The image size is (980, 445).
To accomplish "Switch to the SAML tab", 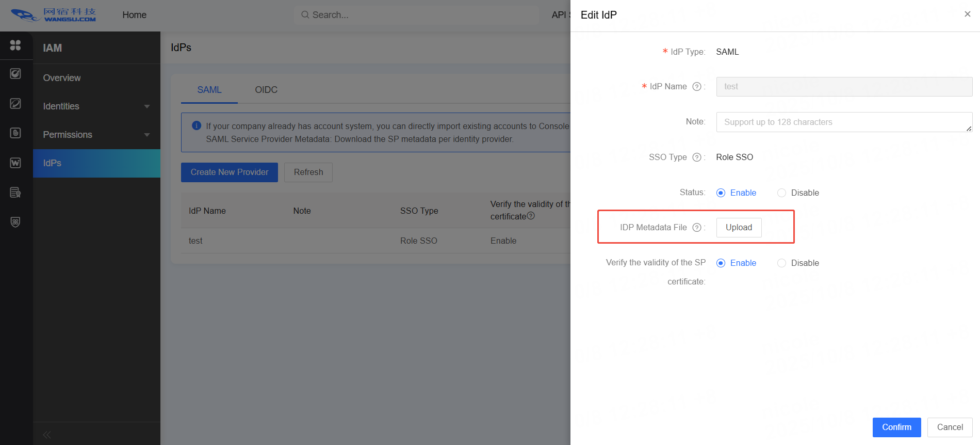I will [x=209, y=90].
